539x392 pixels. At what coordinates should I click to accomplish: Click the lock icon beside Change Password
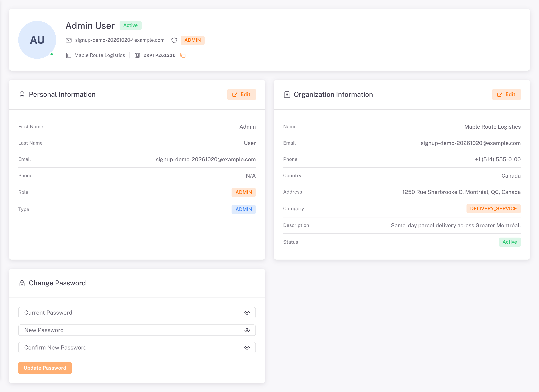tap(22, 283)
